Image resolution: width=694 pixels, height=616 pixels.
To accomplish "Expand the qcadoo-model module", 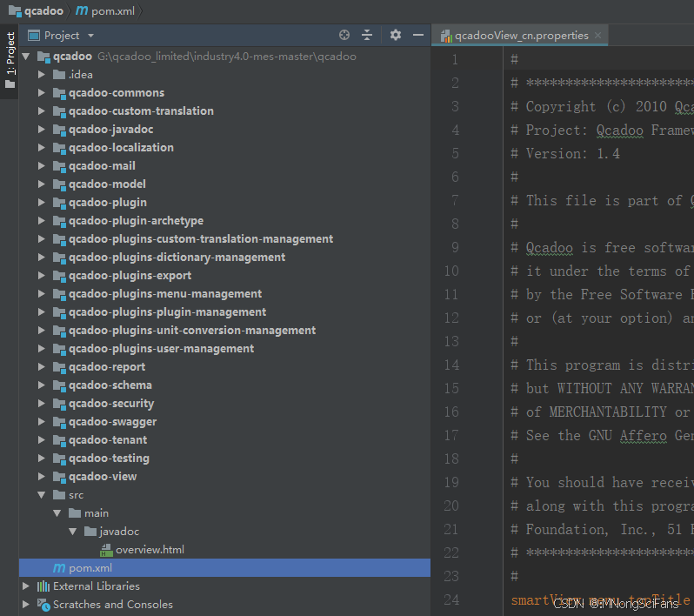I will click(41, 184).
